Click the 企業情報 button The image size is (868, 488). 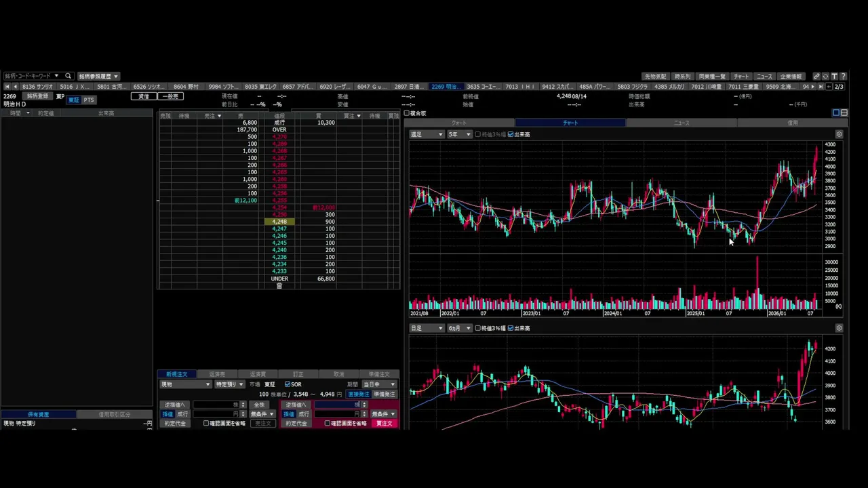point(791,77)
